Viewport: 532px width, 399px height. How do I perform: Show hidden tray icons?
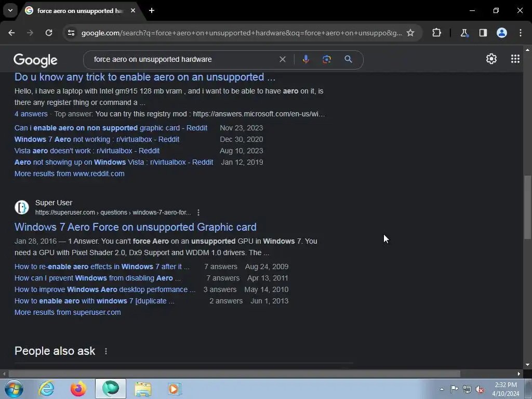(x=442, y=389)
